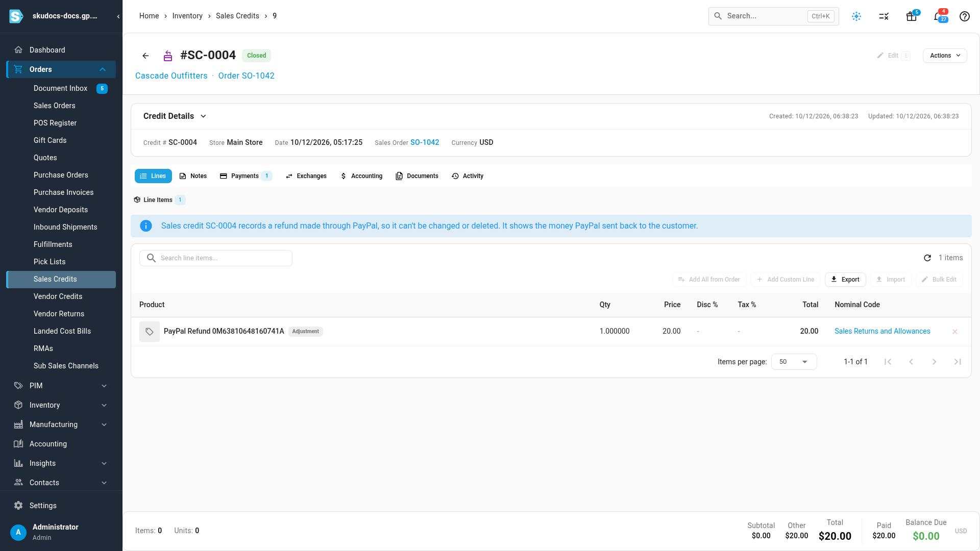Expand the PIM menu group
This screenshot has width=980, height=551.
coord(61,386)
